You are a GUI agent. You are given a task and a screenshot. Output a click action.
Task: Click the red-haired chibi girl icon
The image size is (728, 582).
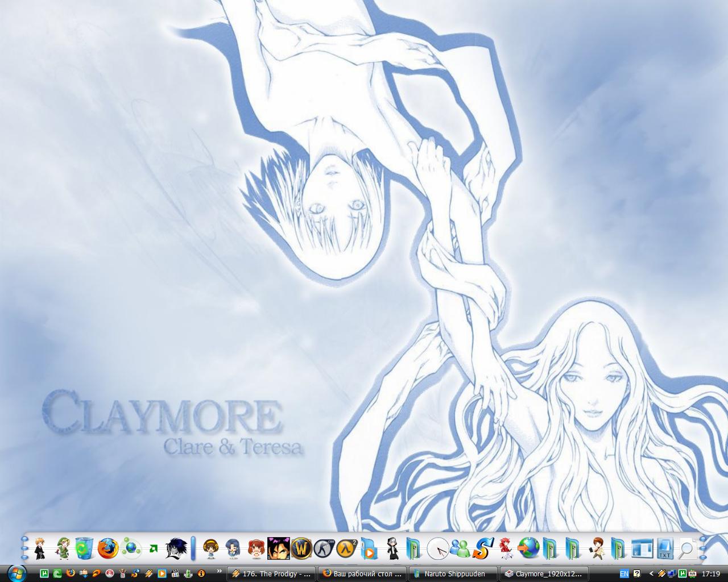[256, 549]
